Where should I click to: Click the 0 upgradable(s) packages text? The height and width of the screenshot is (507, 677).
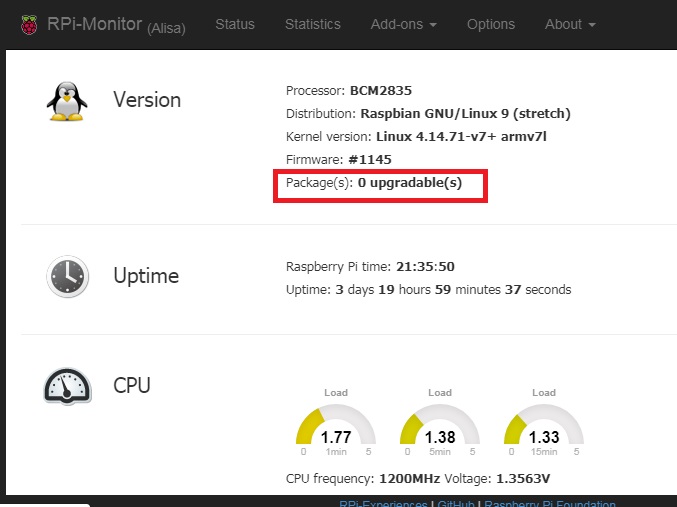click(410, 183)
